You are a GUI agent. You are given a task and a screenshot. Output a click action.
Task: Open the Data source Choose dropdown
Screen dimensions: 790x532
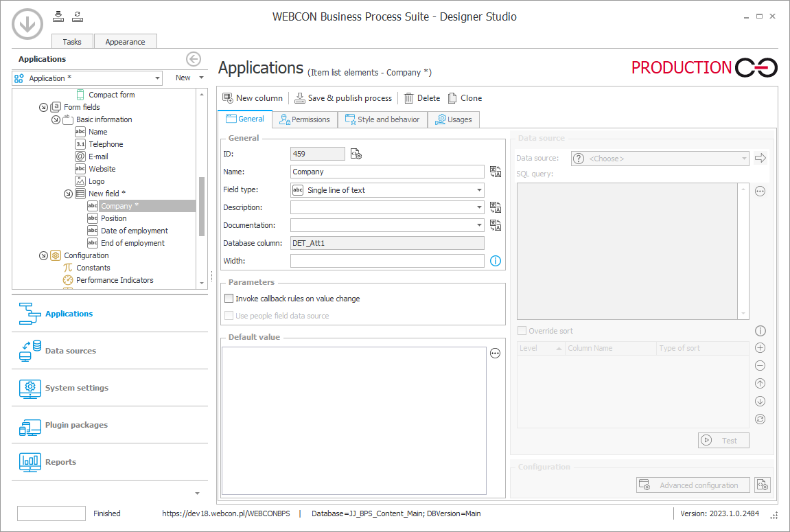point(660,158)
